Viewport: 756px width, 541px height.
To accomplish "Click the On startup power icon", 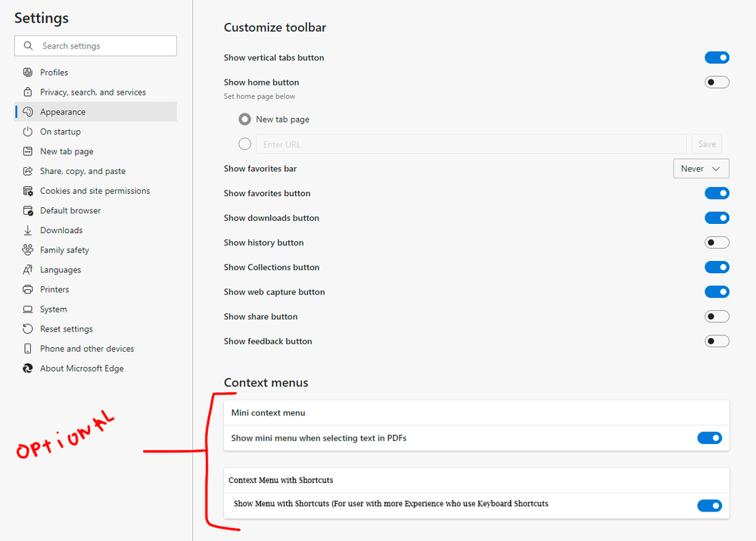I will (x=28, y=132).
